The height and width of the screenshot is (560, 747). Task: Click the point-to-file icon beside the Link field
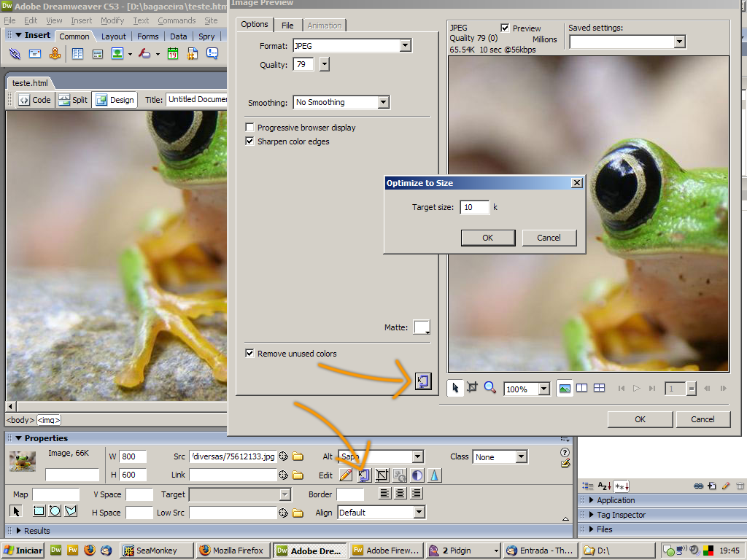(284, 475)
